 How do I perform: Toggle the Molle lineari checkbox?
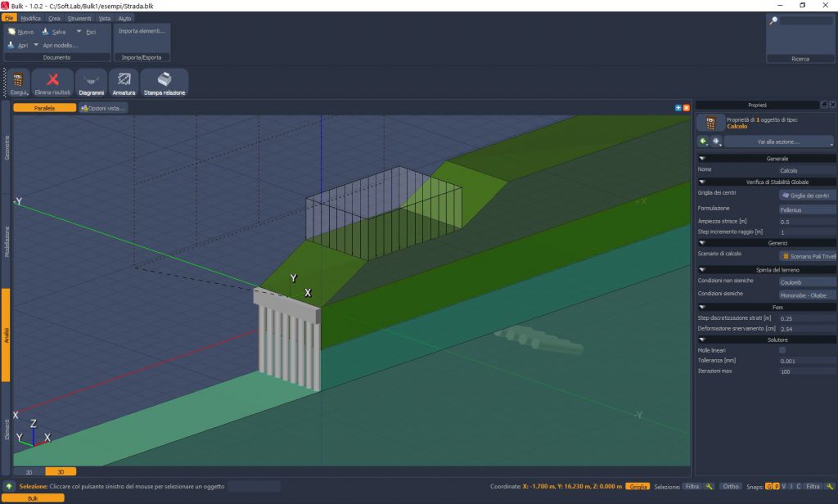coord(782,349)
